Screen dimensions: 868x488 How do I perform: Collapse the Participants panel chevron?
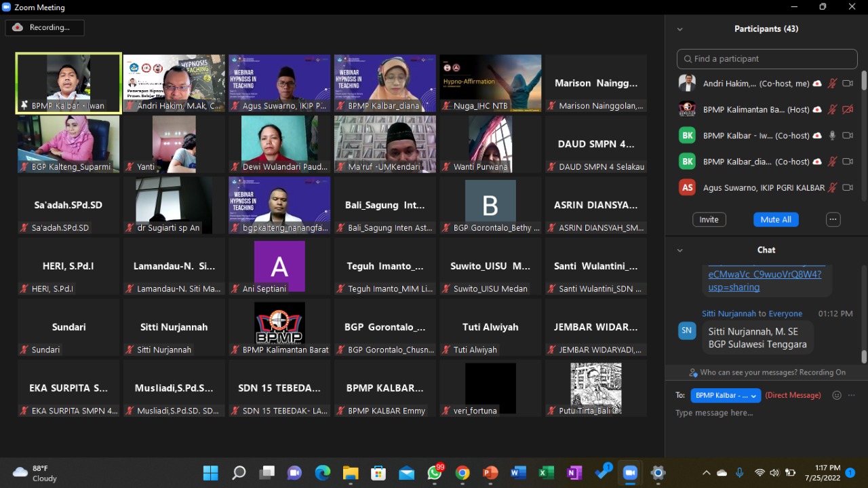point(679,29)
